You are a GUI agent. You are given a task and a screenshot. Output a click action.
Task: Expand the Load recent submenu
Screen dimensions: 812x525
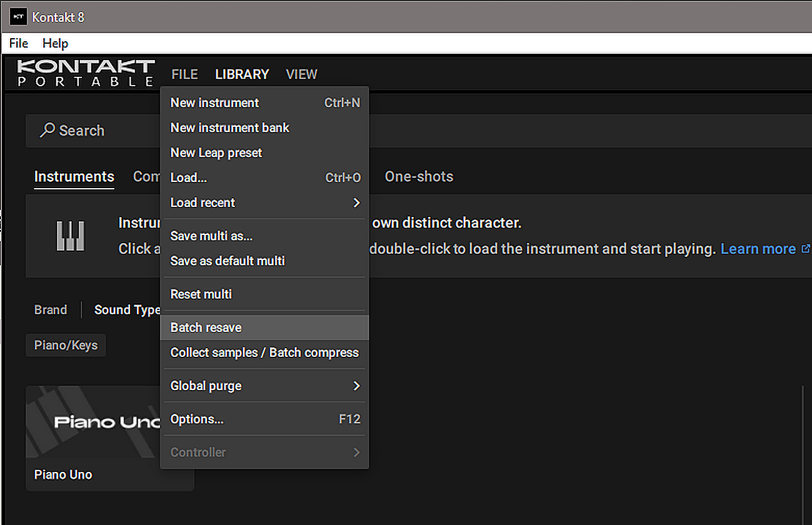click(x=265, y=202)
